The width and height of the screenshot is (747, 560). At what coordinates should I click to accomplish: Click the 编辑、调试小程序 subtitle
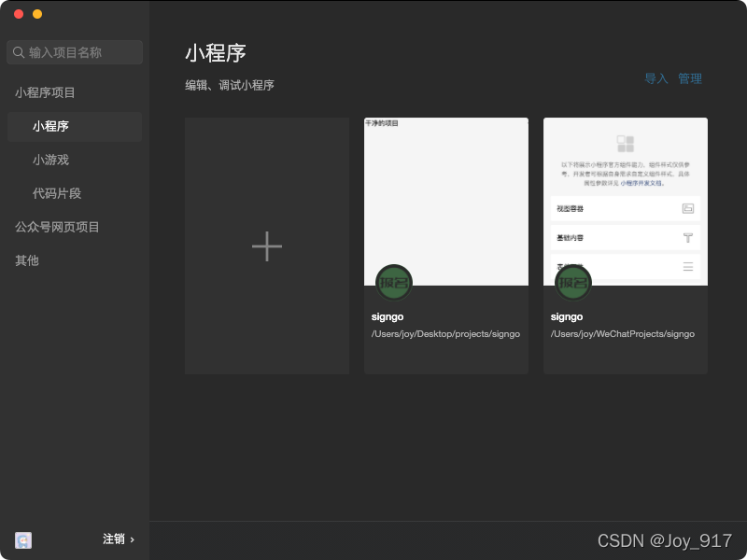tap(230, 85)
